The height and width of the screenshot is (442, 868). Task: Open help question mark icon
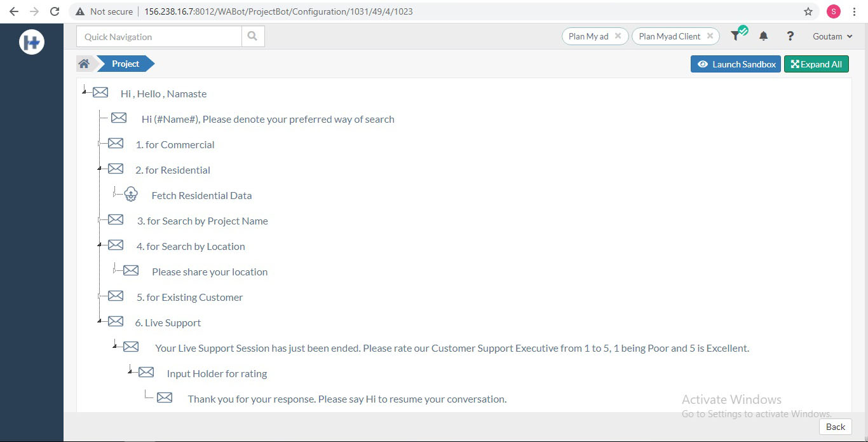pos(790,36)
